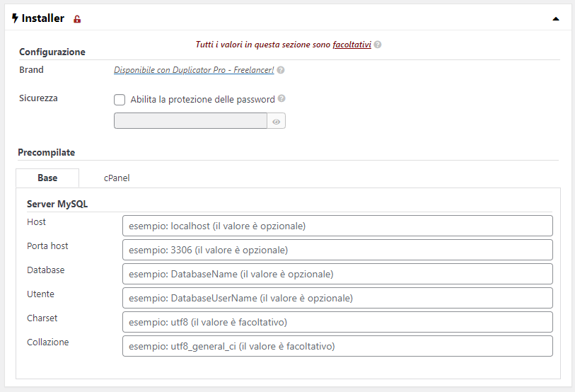Collapse the Installer panel arrow

pyautogui.click(x=556, y=19)
